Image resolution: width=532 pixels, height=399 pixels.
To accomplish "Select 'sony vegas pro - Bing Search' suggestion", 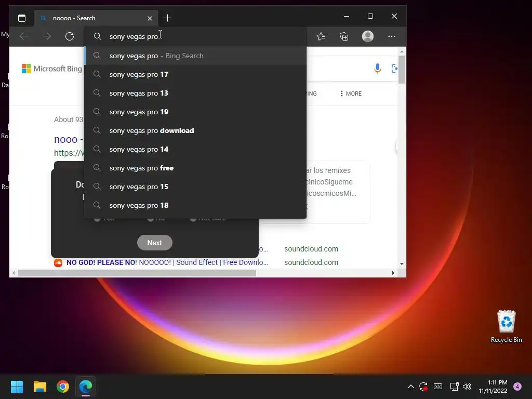I will 195,56.
